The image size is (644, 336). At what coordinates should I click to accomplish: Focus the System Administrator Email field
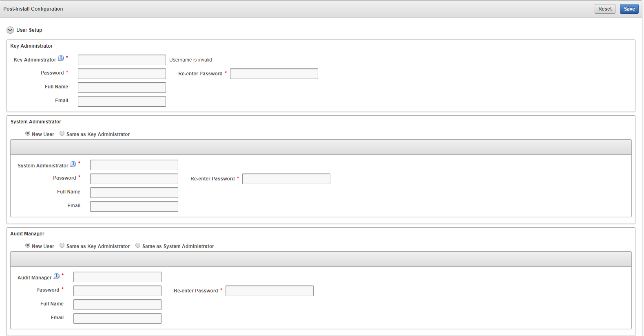134,206
